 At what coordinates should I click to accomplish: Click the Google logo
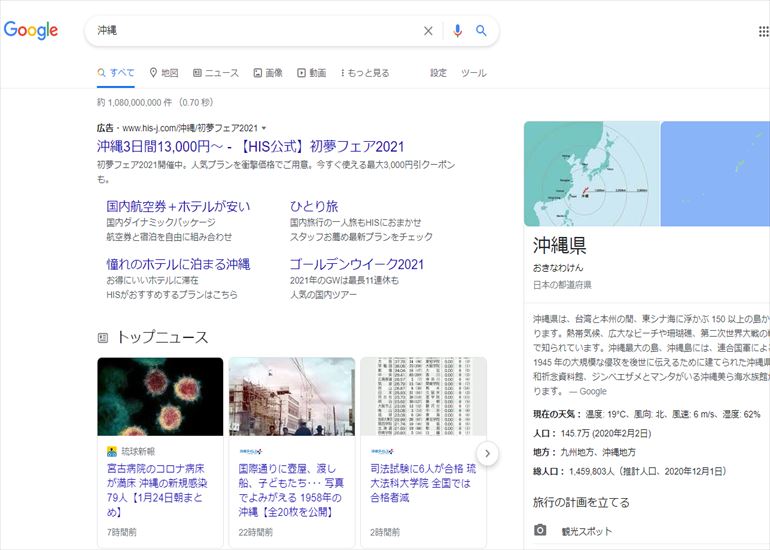30,30
